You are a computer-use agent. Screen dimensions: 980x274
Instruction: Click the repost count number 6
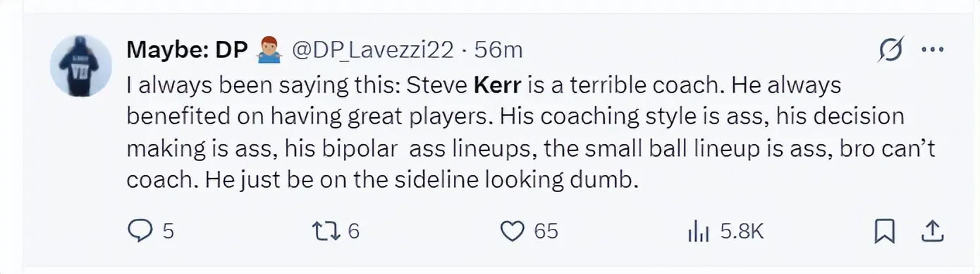click(x=354, y=231)
